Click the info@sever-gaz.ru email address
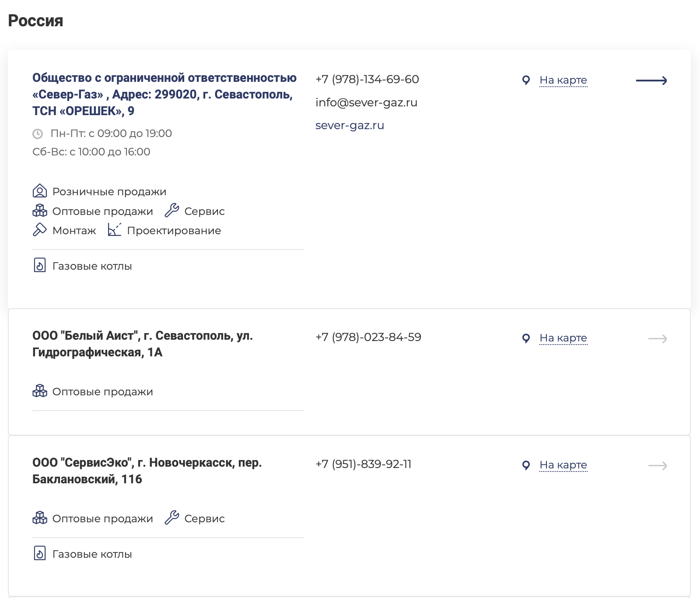Viewport: 700px width, 598px height. [x=366, y=103]
